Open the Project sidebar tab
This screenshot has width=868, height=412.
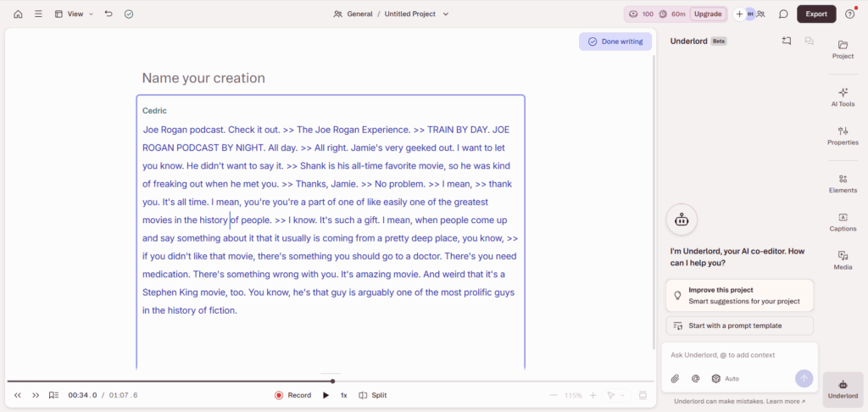pos(843,49)
